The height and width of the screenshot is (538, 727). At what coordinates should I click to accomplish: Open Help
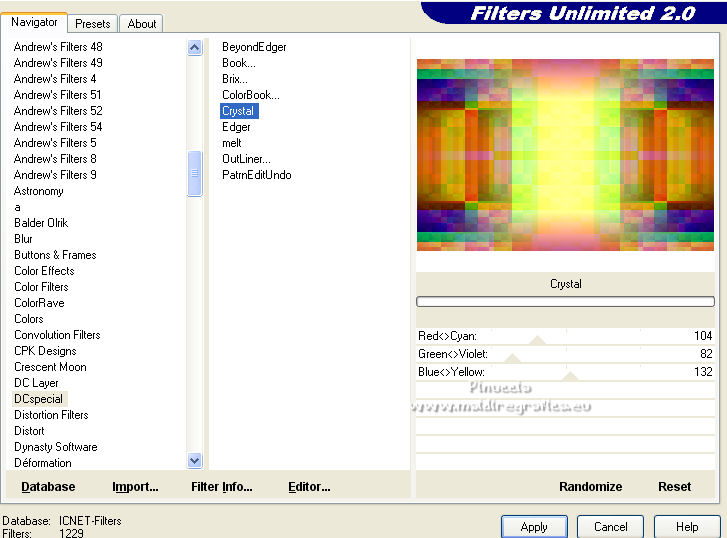coord(687,527)
